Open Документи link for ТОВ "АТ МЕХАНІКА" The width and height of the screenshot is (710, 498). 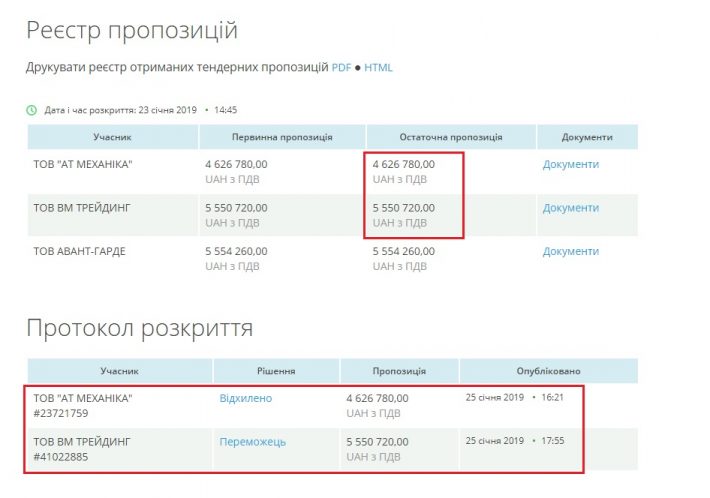click(571, 164)
